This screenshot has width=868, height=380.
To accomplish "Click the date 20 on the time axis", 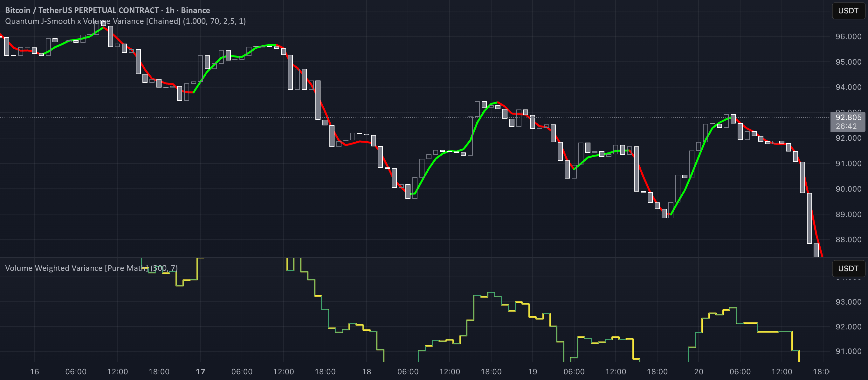I will click(699, 372).
